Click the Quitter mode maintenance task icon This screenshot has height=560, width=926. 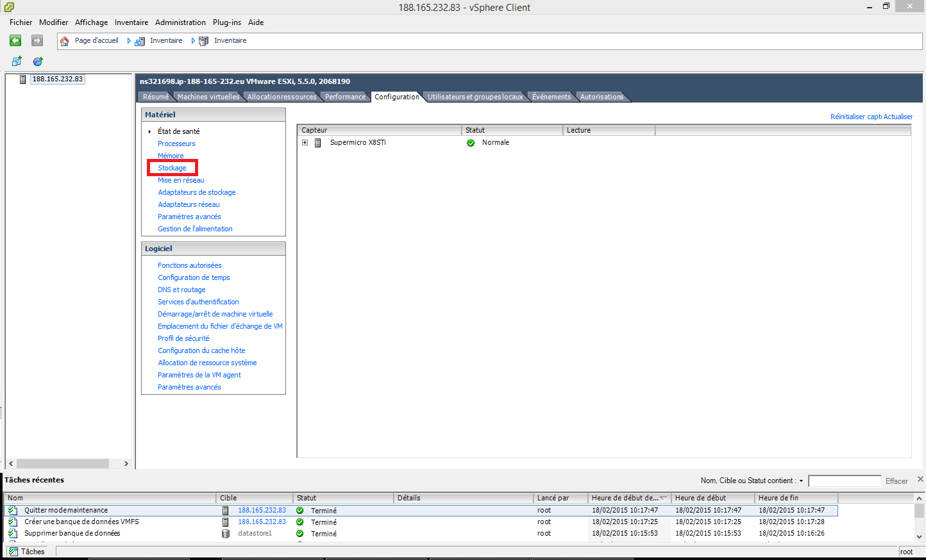[13, 511]
